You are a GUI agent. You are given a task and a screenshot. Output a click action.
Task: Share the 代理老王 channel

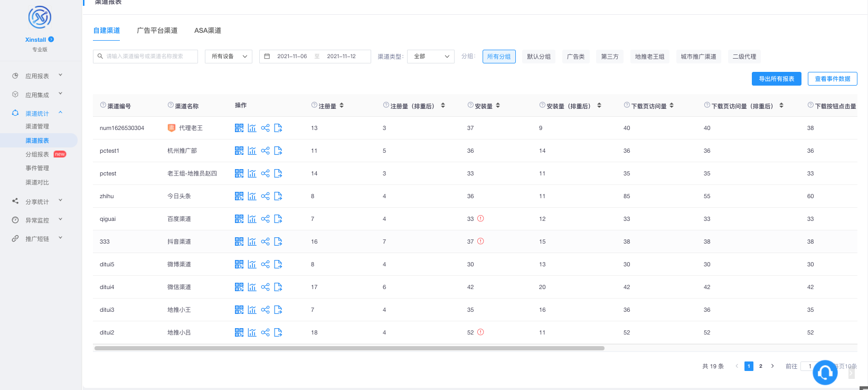click(265, 128)
